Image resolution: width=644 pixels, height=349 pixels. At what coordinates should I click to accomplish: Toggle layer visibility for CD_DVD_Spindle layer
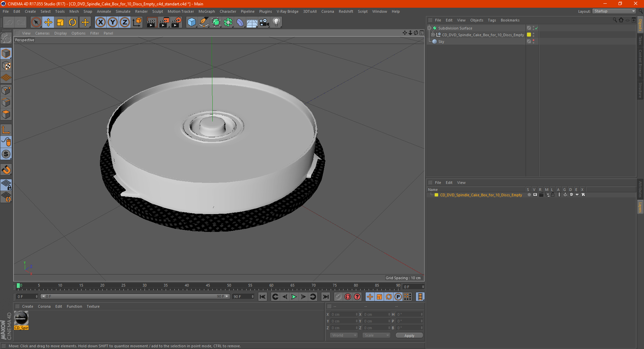(535, 195)
